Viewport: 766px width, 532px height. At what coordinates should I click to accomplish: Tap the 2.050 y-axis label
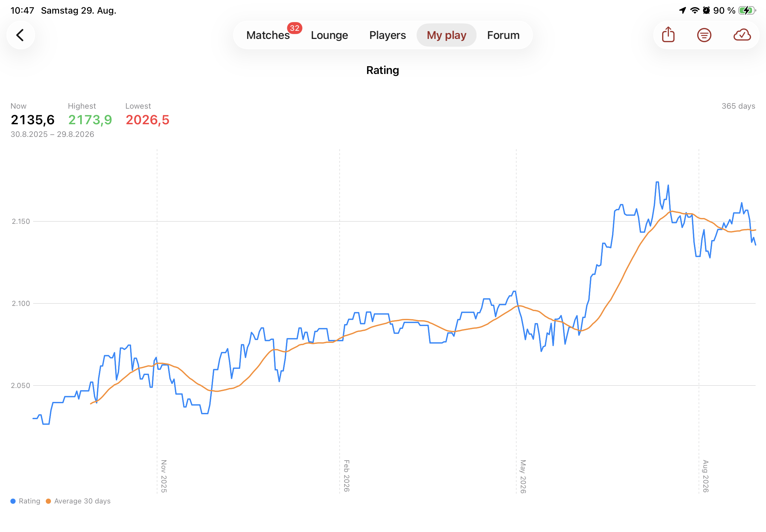(20, 385)
